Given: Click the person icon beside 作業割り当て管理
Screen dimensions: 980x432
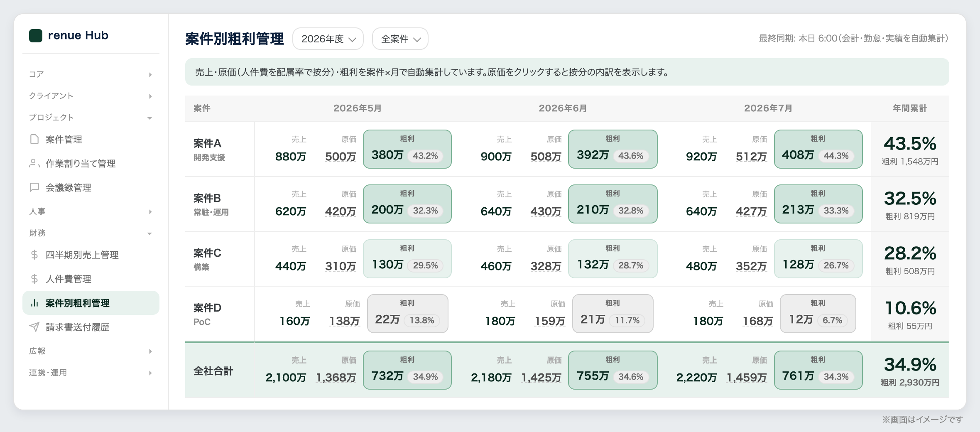Looking at the screenshot, I should (34, 163).
